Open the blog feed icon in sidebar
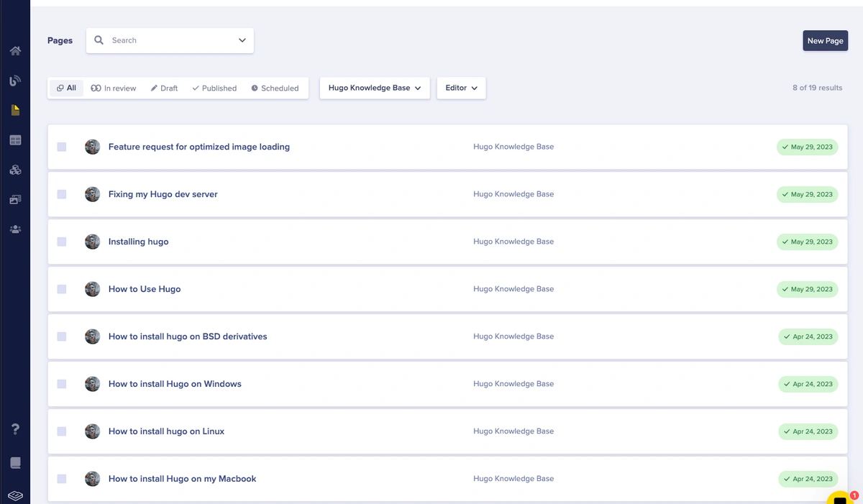Image resolution: width=863 pixels, height=504 pixels. [15, 81]
